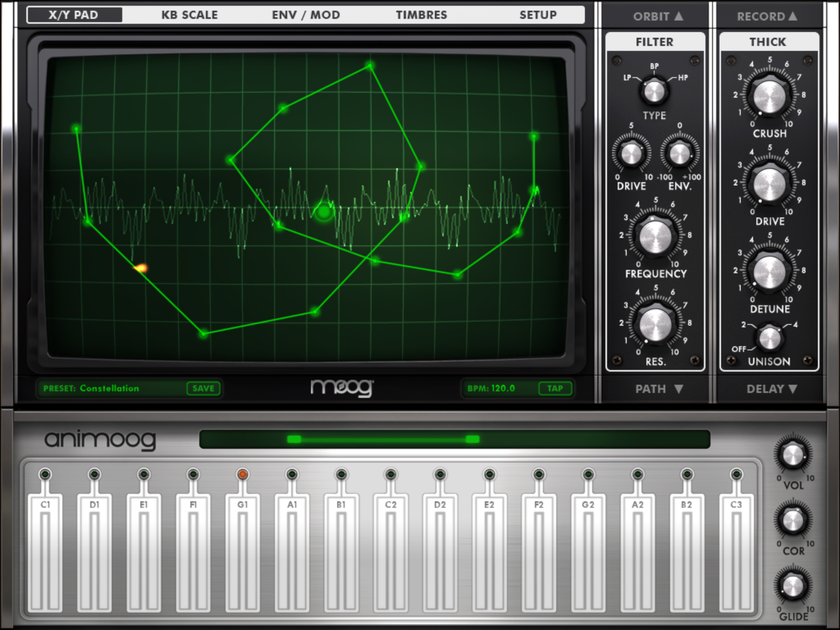Open the X/Y PAD tab
This screenshot has width=840, height=630.
point(74,15)
